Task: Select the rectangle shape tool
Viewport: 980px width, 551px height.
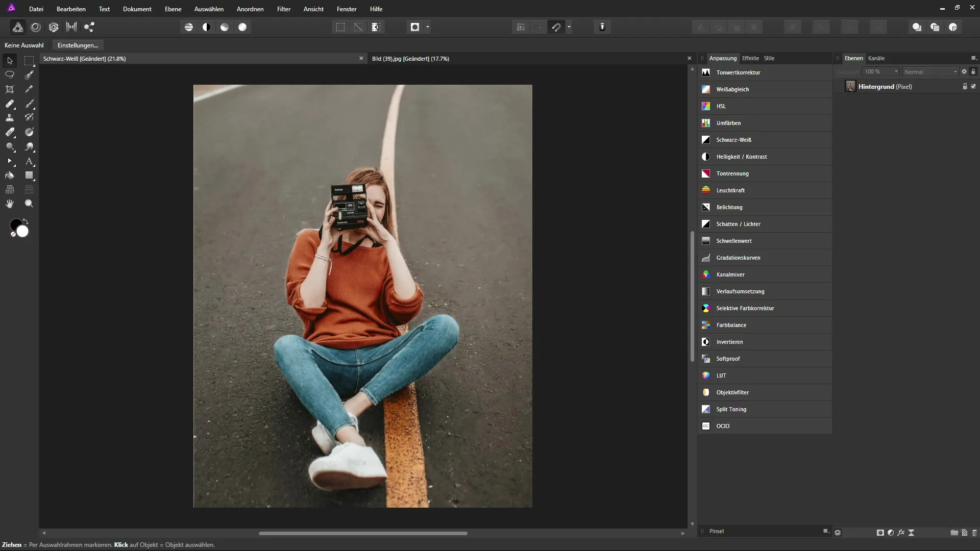Action: [x=29, y=176]
